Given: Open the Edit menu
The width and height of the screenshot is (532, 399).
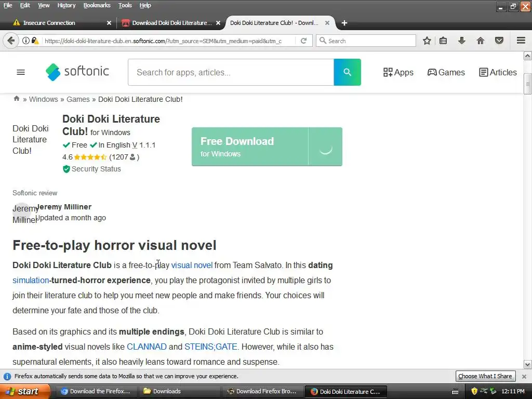Looking at the screenshot, I should tap(25, 5).
